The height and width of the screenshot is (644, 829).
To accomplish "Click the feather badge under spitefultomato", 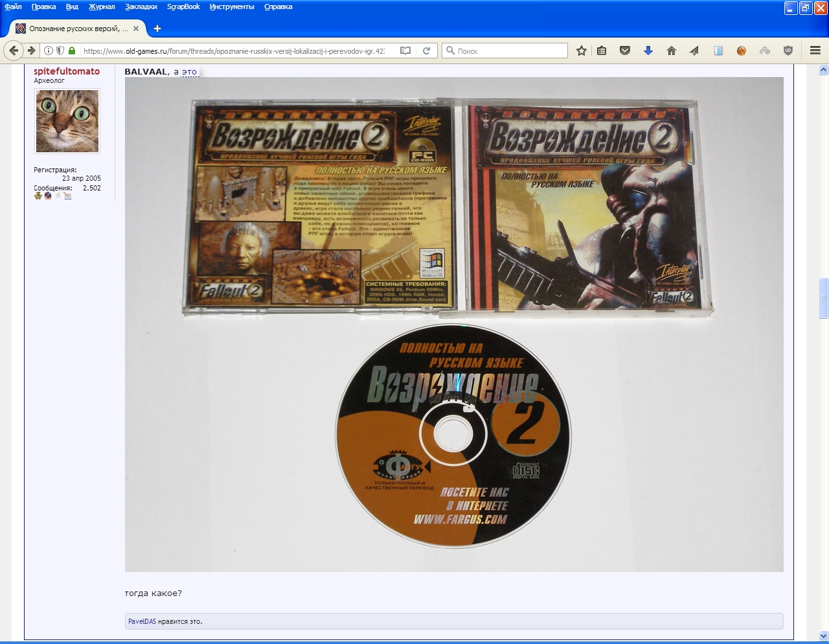I will 58,196.
